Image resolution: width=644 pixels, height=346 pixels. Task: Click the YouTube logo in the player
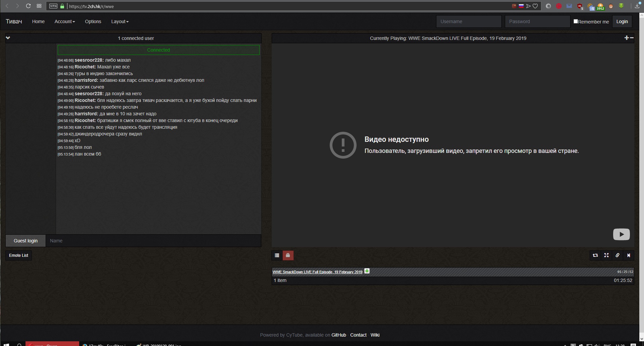(621, 234)
